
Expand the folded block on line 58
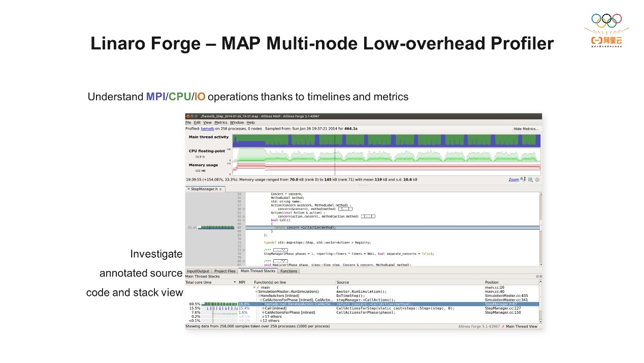(x=345, y=209)
